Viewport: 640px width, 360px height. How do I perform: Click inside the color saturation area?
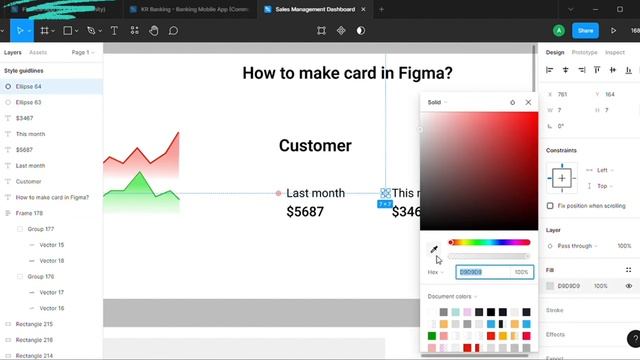(479, 171)
